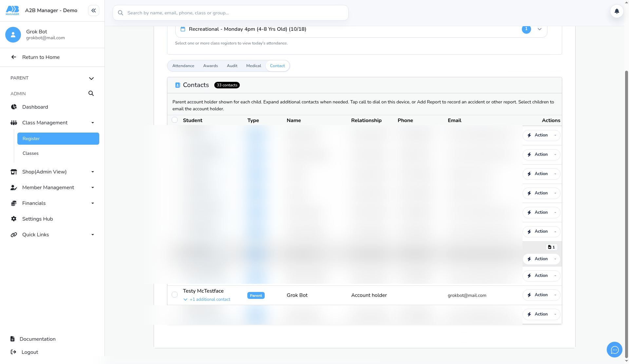629x364 pixels.
Task: Switch to the Awards tab
Action: pyautogui.click(x=210, y=66)
